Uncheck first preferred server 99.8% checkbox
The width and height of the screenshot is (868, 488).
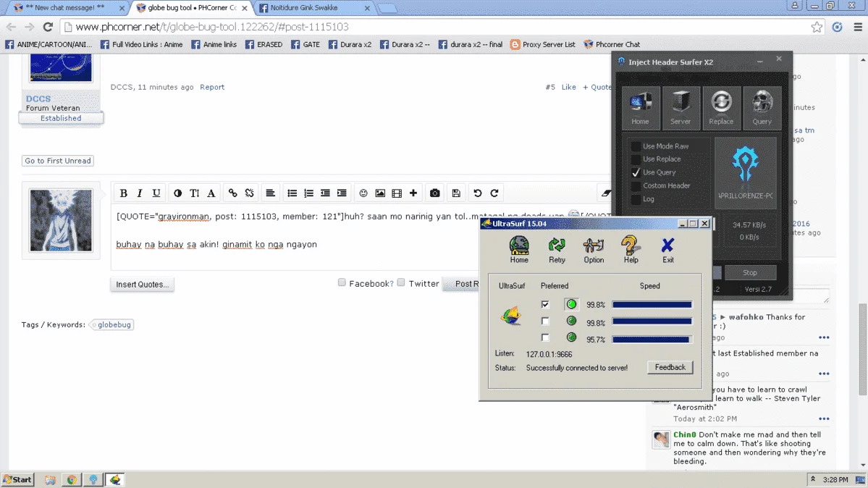point(545,304)
